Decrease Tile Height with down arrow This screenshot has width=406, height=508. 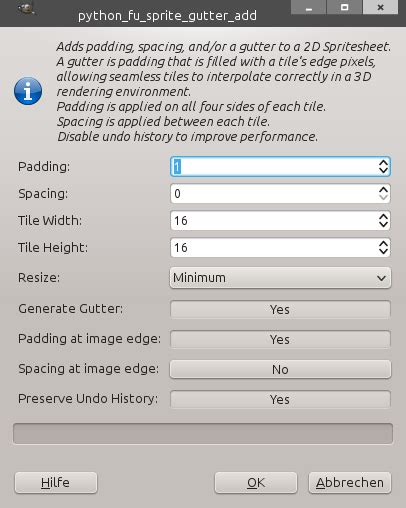click(383, 252)
